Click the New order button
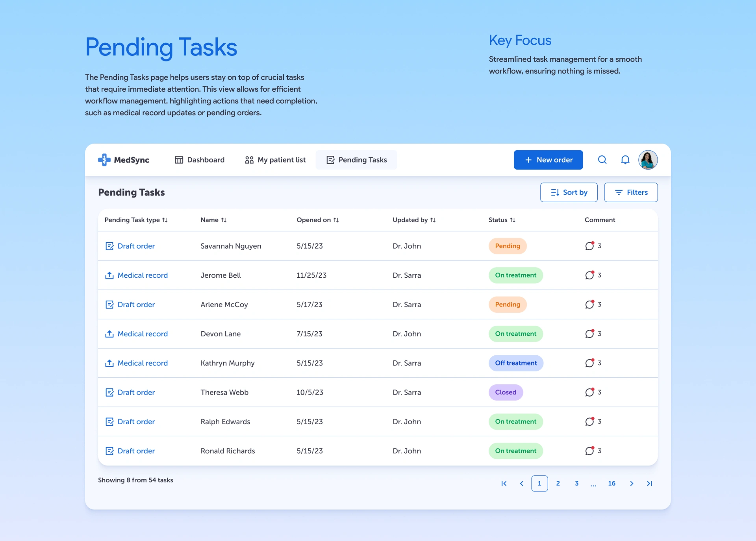 click(548, 160)
